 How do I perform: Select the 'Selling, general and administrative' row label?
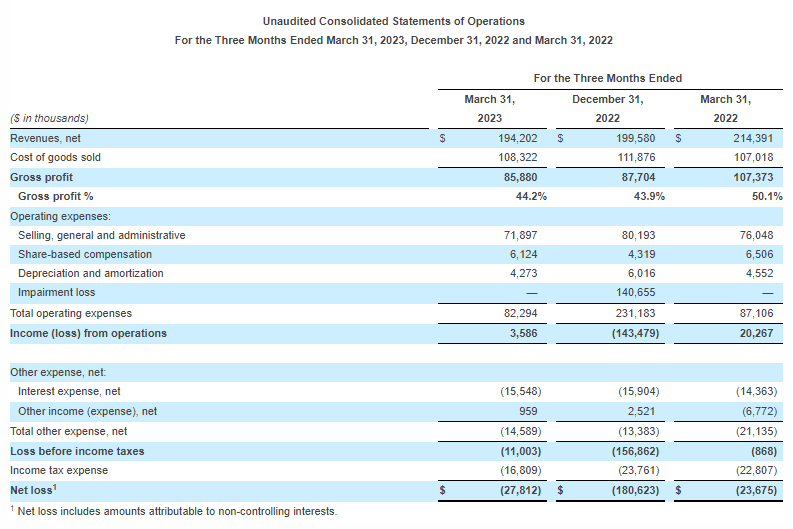point(101,235)
